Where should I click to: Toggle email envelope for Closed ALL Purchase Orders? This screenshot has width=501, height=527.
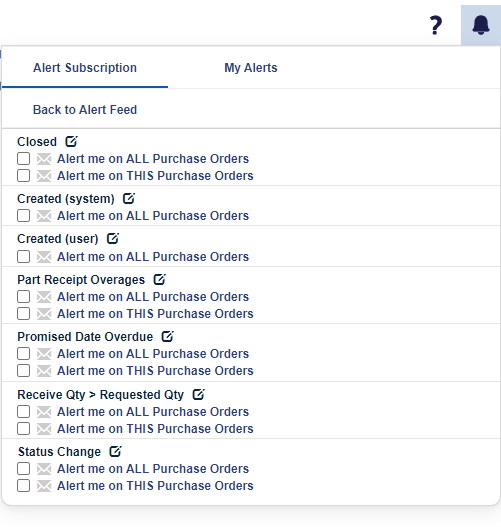pos(44,159)
